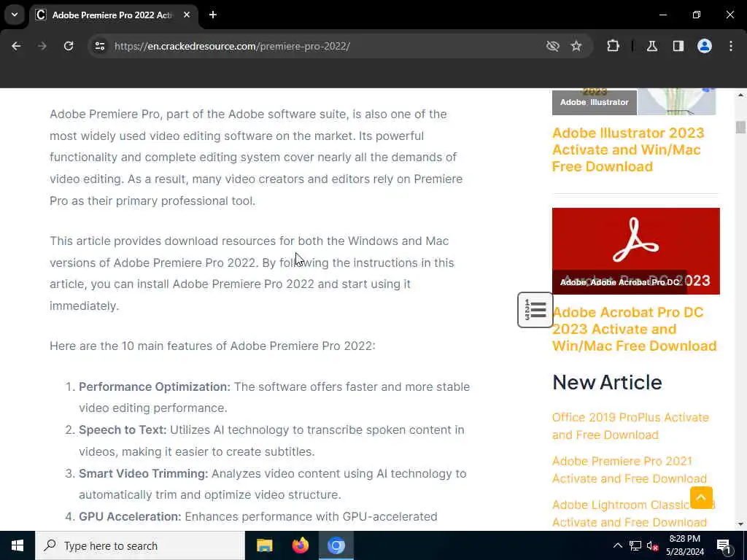Screen dimensions: 747x560
Task: Click the Chrome taskbar icon
Action: (x=336, y=545)
